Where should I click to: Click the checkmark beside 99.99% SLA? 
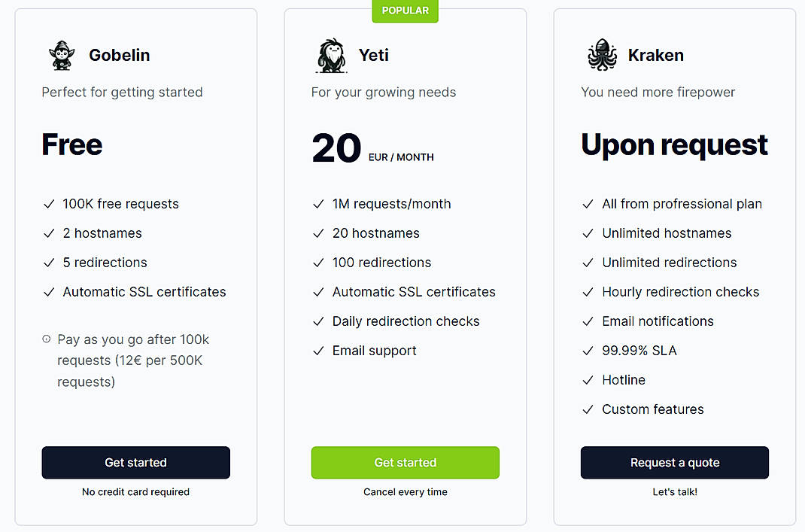click(588, 350)
